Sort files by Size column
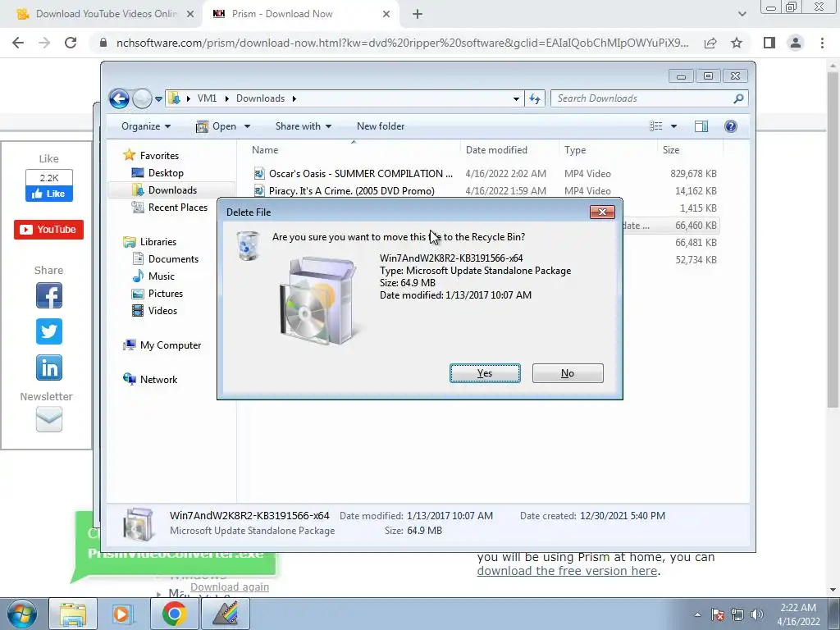Image resolution: width=840 pixels, height=630 pixels. click(690, 150)
